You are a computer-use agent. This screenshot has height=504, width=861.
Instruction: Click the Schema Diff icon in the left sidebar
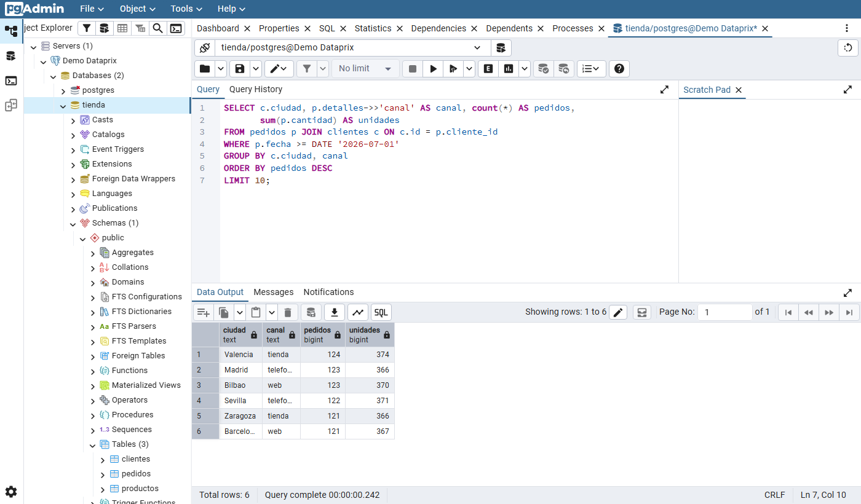pos(11,105)
